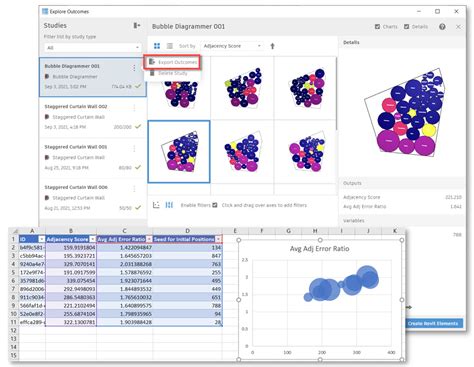Open Seed for Initial Positions filter dropdown
The width and height of the screenshot is (474, 367).
(218, 239)
